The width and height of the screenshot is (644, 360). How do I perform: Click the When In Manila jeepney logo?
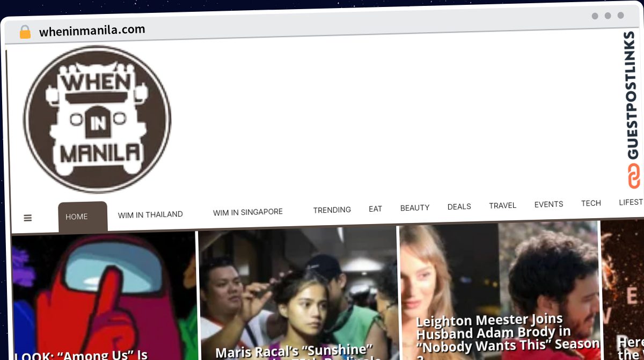[x=97, y=119]
